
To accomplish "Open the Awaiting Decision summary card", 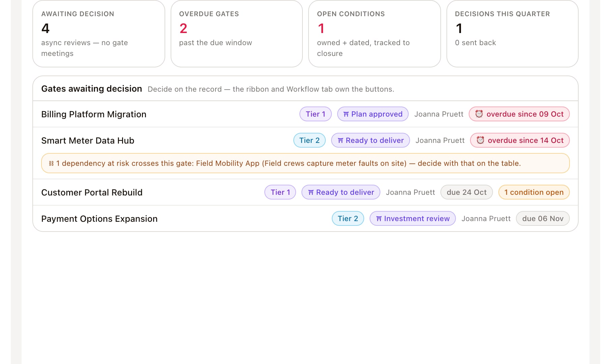I will (99, 34).
